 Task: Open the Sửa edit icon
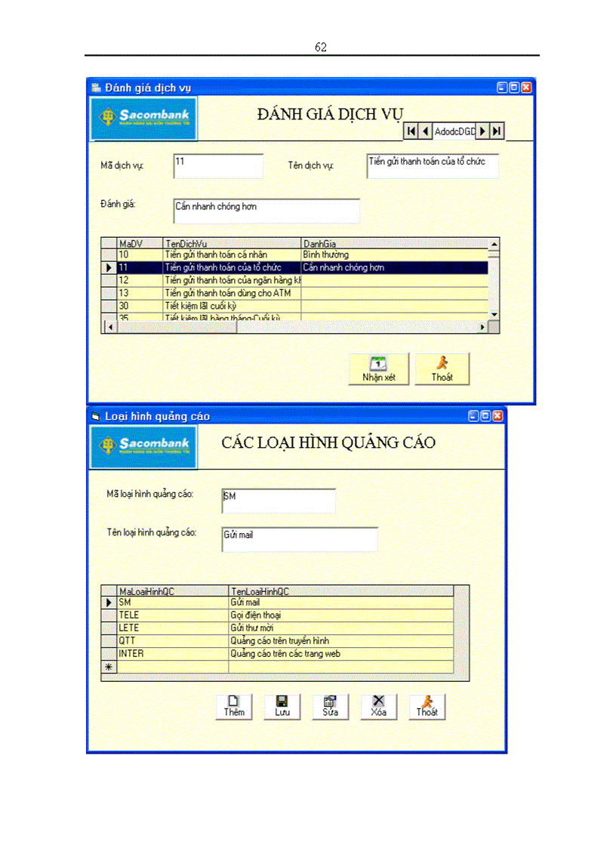[x=330, y=702]
